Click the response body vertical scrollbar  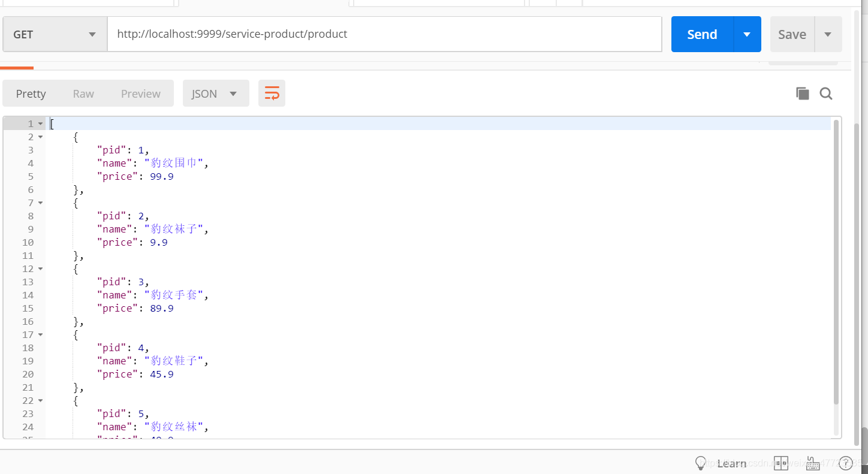tap(836, 262)
